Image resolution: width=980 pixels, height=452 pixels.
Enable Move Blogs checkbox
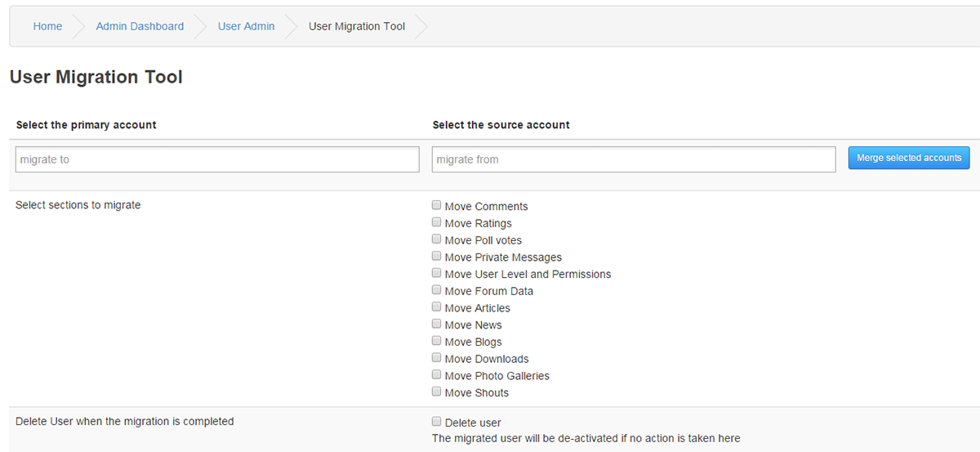click(x=437, y=341)
